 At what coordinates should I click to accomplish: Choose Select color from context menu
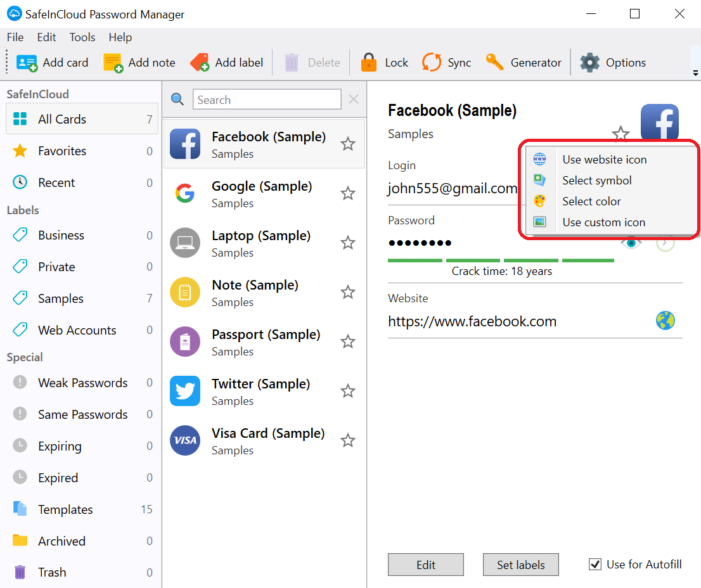(x=611, y=201)
